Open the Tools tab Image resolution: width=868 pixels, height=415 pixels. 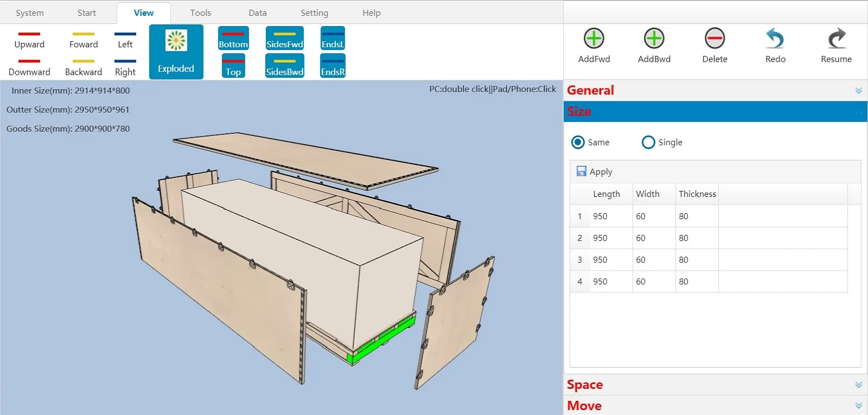[x=200, y=12]
